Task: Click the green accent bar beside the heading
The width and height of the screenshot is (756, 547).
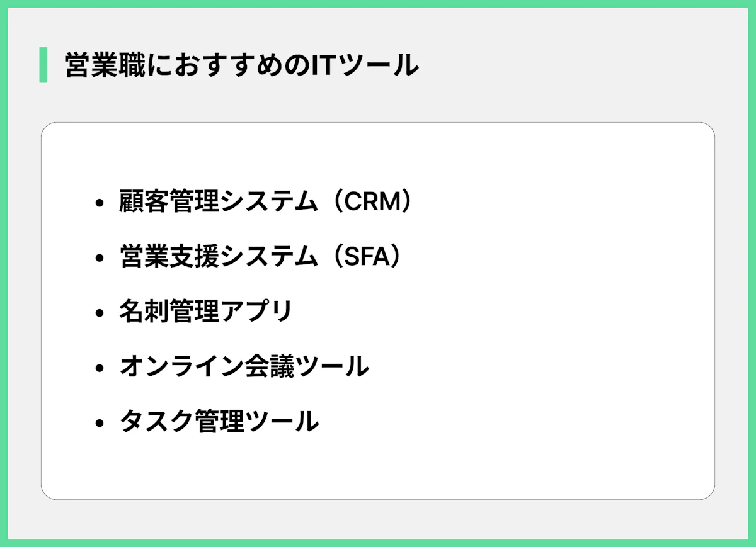Action: [43, 65]
